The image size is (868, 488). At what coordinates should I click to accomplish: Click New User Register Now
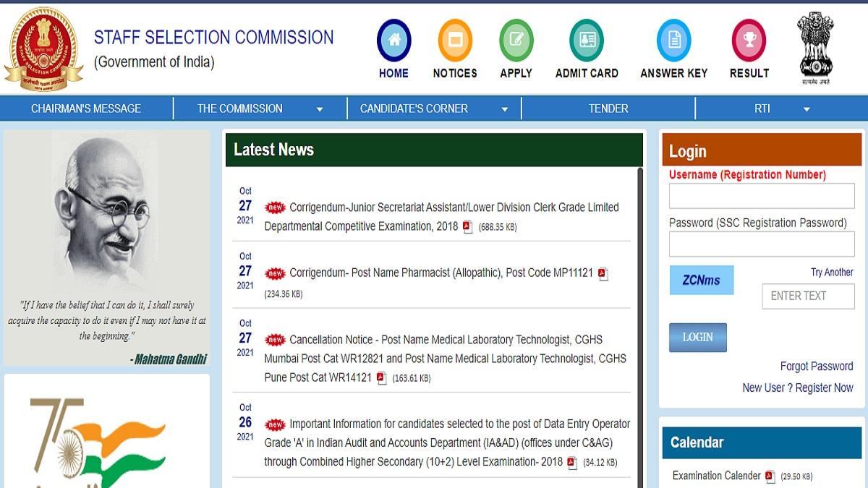click(x=798, y=388)
